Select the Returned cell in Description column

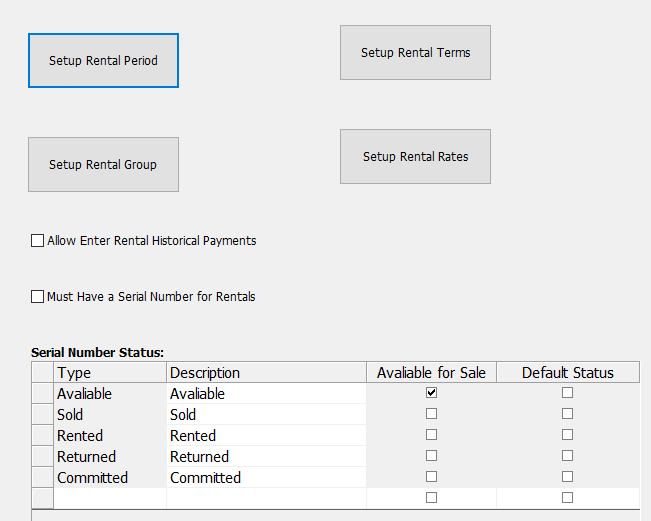pyautogui.click(x=266, y=456)
